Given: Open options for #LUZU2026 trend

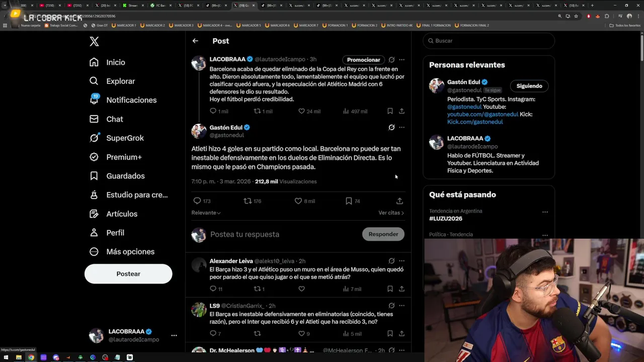Looking at the screenshot, I should [545, 212].
